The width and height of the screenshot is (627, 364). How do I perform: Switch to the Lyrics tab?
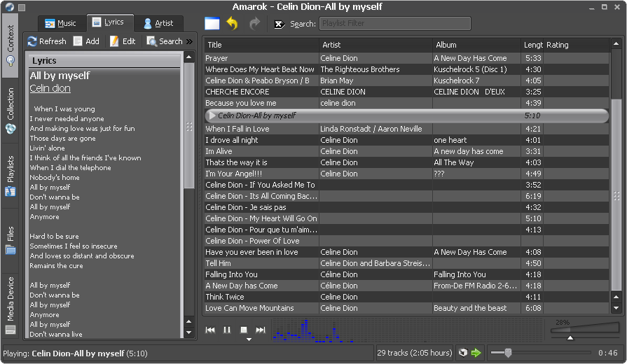tap(109, 22)
